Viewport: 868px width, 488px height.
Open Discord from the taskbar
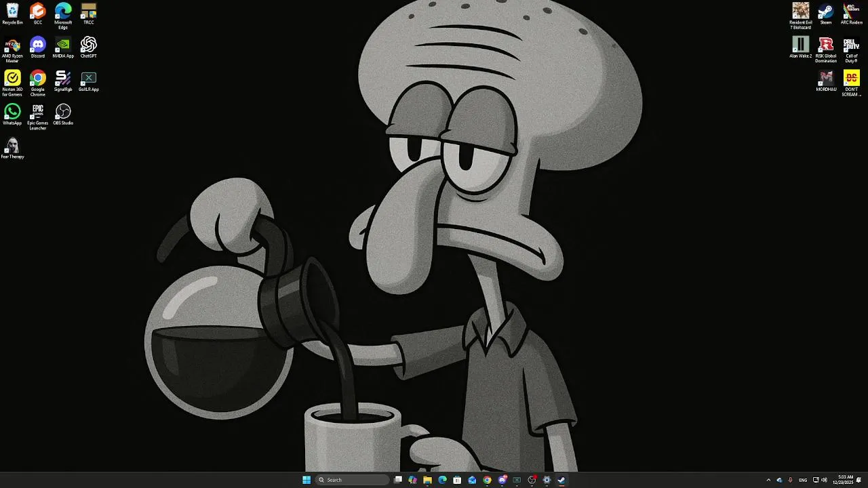[x=502, y=480]
